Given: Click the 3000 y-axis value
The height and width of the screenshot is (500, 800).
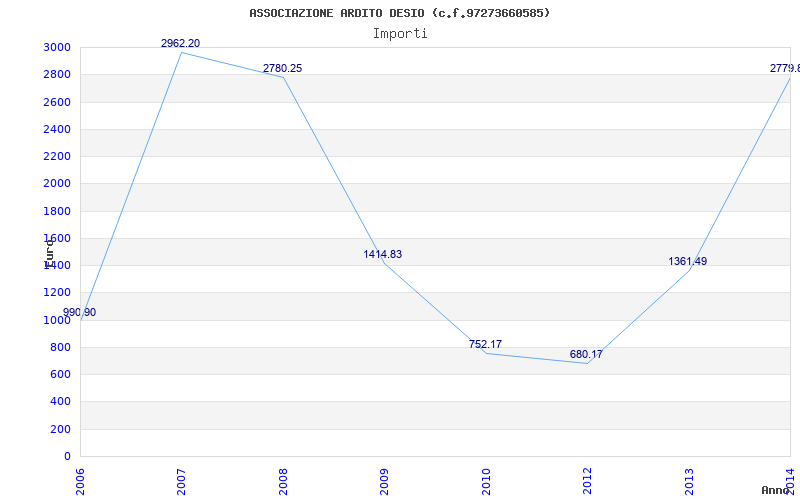Looking at the screenshot, I should 57,47.
